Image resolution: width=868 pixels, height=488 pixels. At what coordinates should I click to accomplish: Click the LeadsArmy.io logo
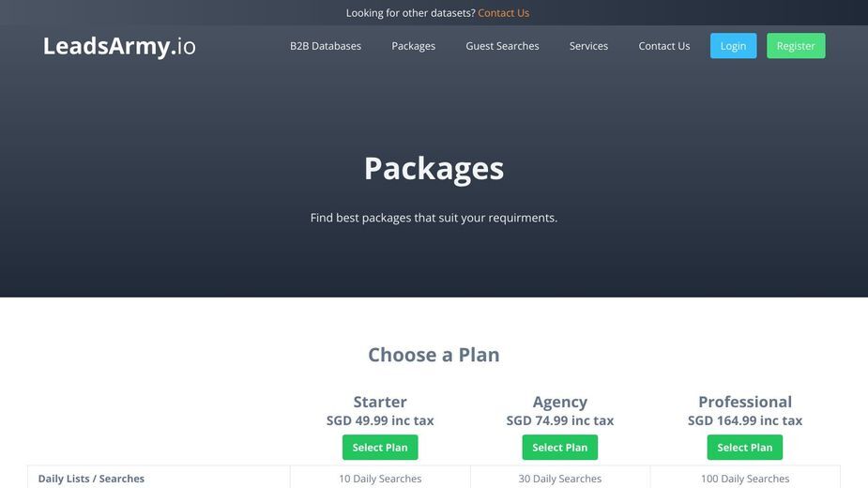[119, 46]
